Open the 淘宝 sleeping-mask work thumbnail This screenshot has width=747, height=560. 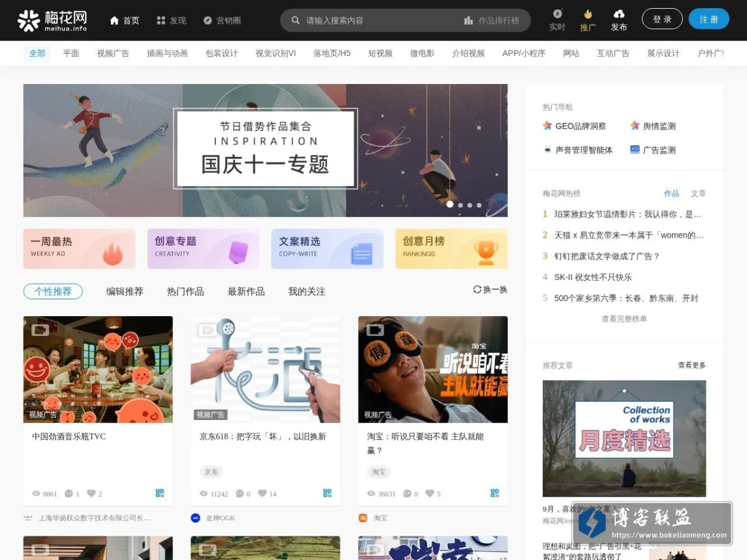[x=433, y=370]
